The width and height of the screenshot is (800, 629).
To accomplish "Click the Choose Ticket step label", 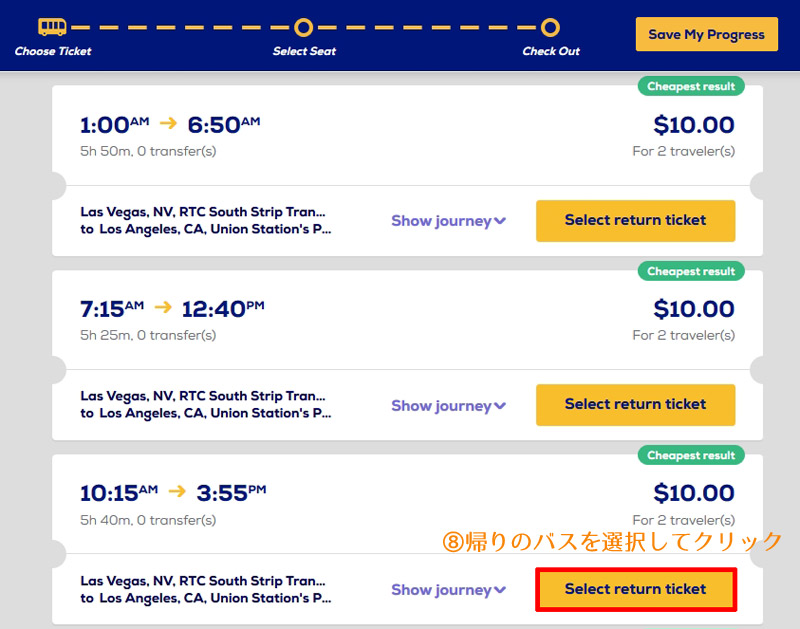I will coord(53,51).
